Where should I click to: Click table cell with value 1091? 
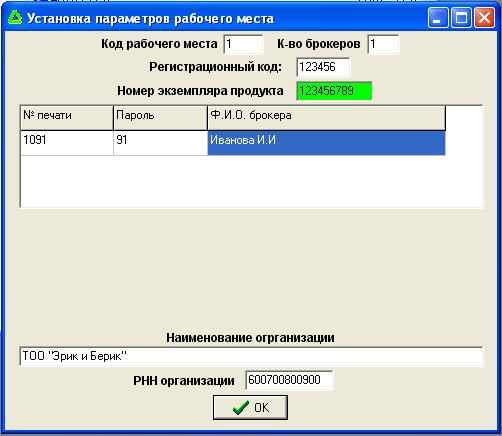pos(67,143)
